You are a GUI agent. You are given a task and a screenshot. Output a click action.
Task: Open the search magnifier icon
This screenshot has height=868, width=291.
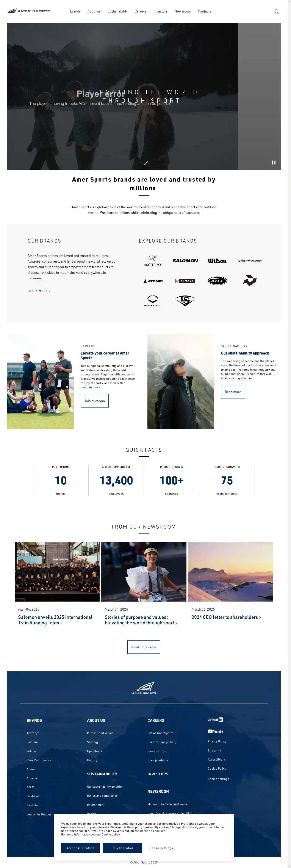point(277,11)
